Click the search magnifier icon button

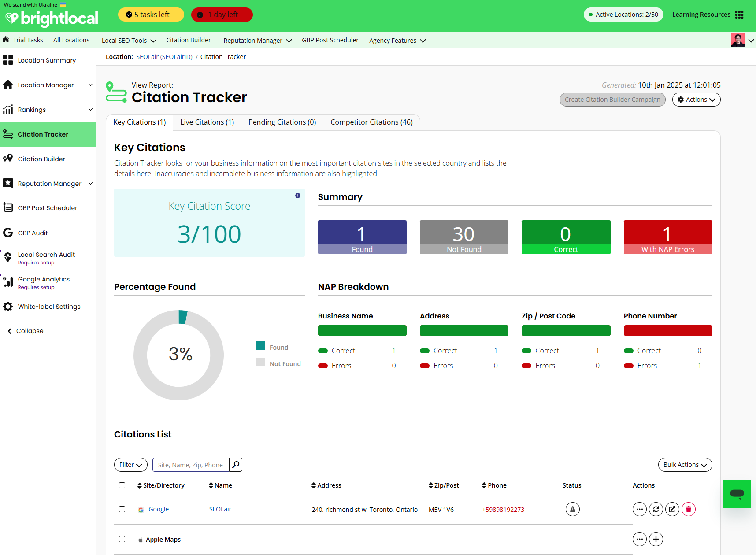[236, 465]
